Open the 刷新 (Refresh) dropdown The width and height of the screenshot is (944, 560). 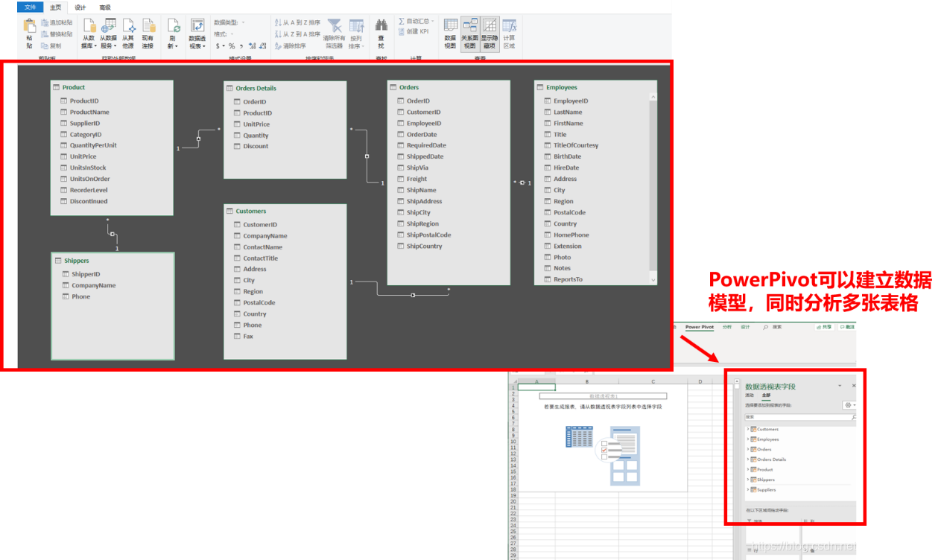click(173, 34)
